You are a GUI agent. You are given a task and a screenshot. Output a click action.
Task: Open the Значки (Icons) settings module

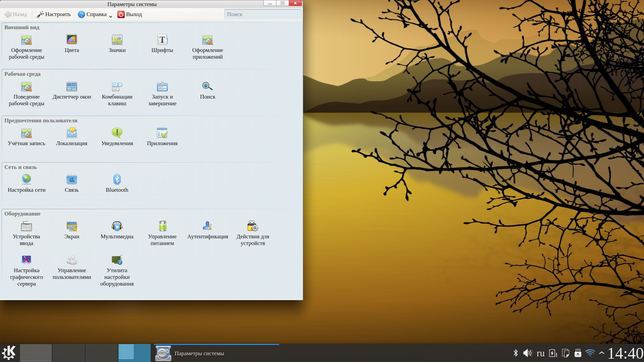click(x=117, y=40)
